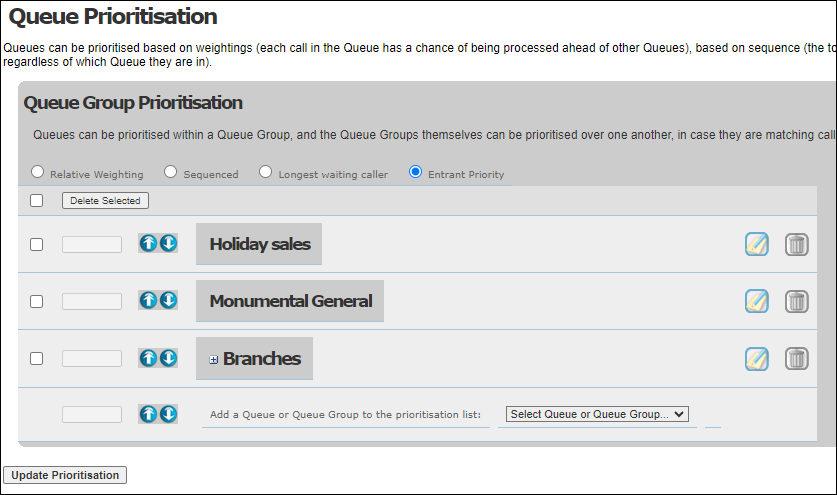Remove Branches group via trash icon

(796, 358)
